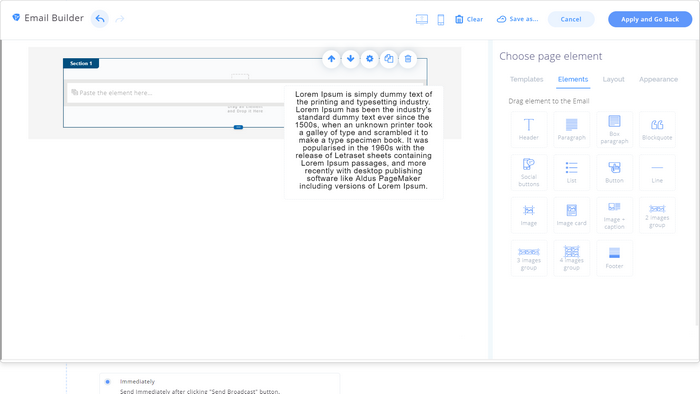Select the Immediately radio option

(x=108, y=382)
